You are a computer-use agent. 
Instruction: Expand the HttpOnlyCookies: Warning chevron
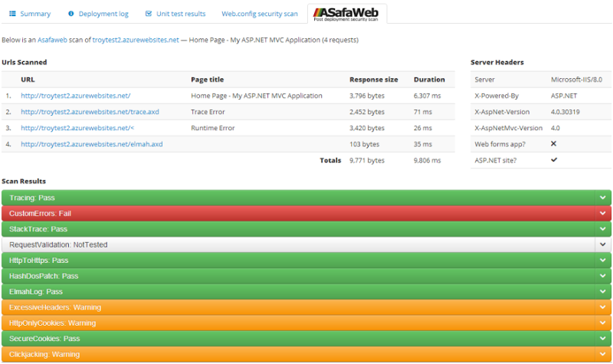602,323
